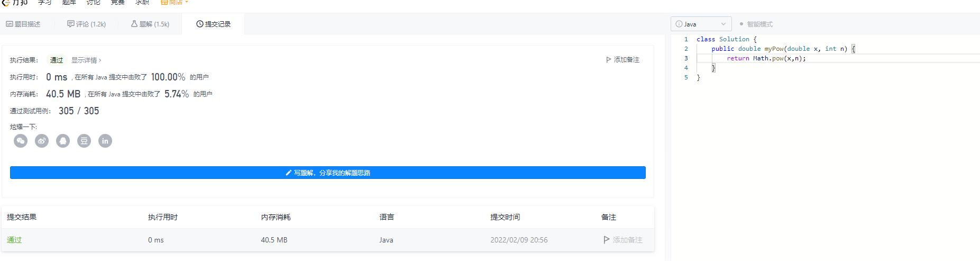Open 学习 in the top navigation
980x261 pixels.
coord(44,2)
